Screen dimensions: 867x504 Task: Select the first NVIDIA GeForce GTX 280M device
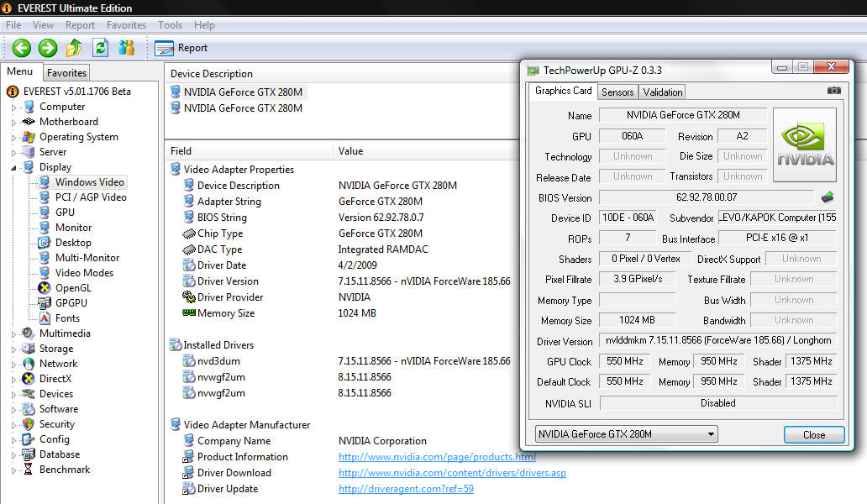tap(243, 92)
